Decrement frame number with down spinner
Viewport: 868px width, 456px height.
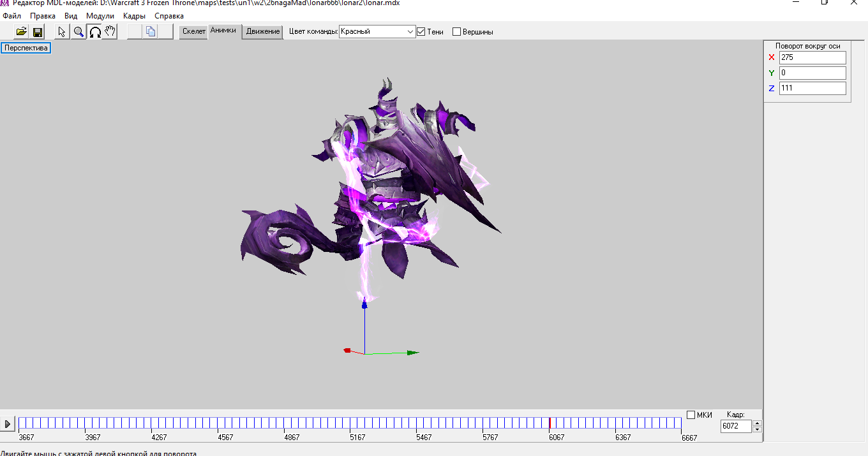[757, 429]
